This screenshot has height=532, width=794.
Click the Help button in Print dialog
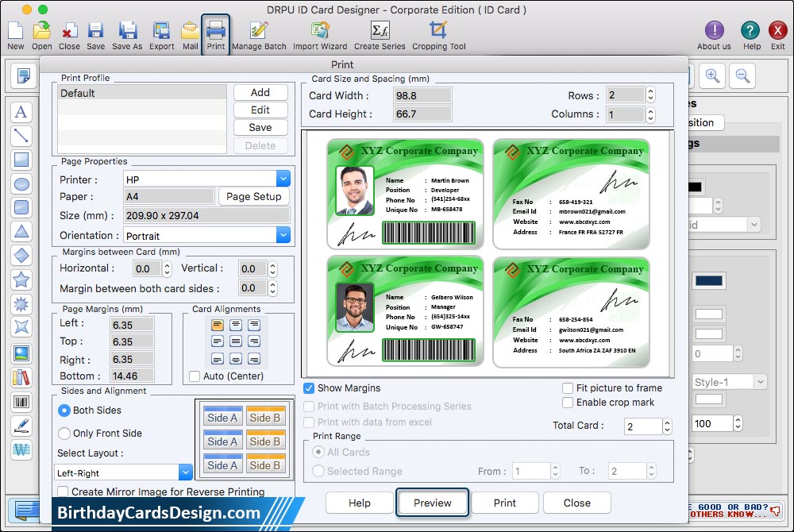(x=360, y=503)
